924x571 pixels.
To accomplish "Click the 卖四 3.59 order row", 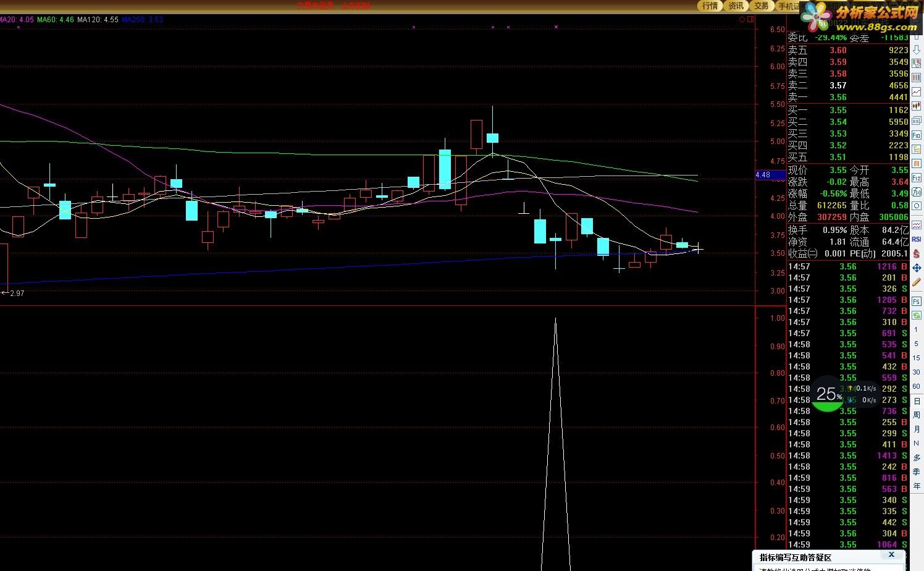I will coord(848,62).
